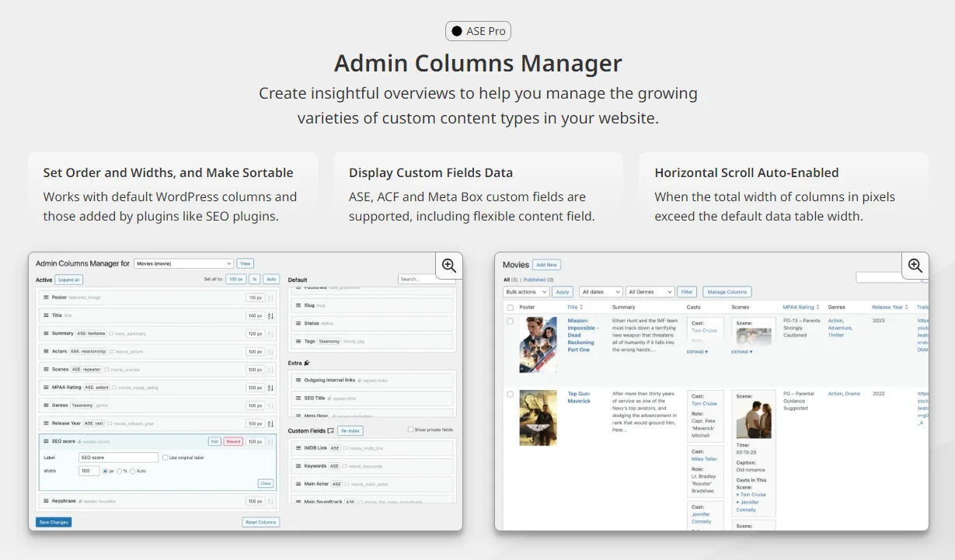The image size is (955, 560).
Task: Click the drag handle on the Keyphrase row
Action: (46, 501)
